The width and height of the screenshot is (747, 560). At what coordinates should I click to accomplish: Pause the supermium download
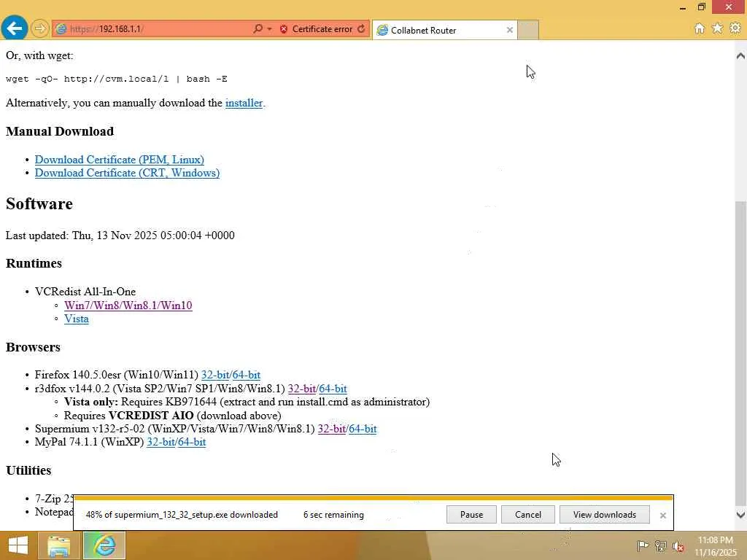click(471, 515)
